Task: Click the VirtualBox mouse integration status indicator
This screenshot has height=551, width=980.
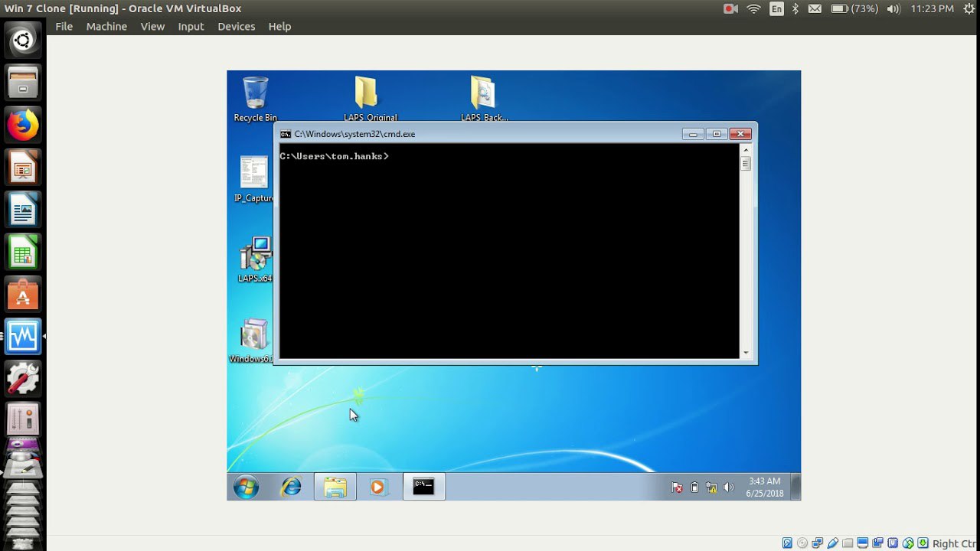Action: (908, 543)
